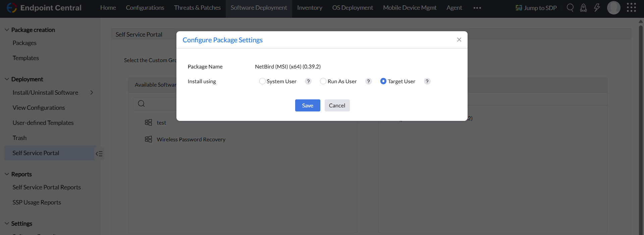644x235 pixels.
Task: Cancel the package settings dialog
Action: [337, 105]
